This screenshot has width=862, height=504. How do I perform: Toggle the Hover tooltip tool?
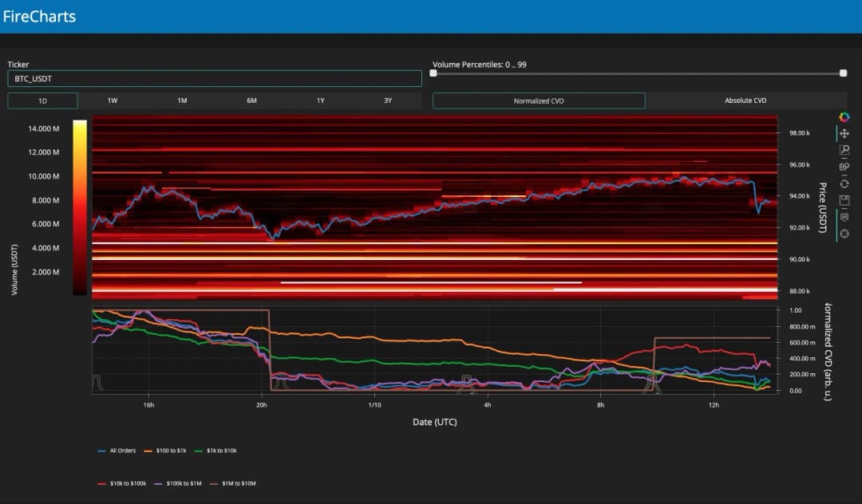click(x=844, y=217)
